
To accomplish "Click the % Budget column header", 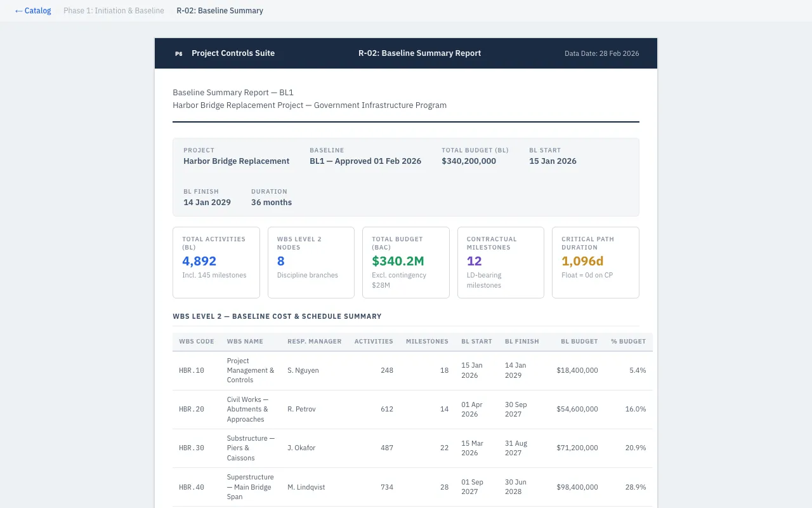I will (x=628, y=342).
